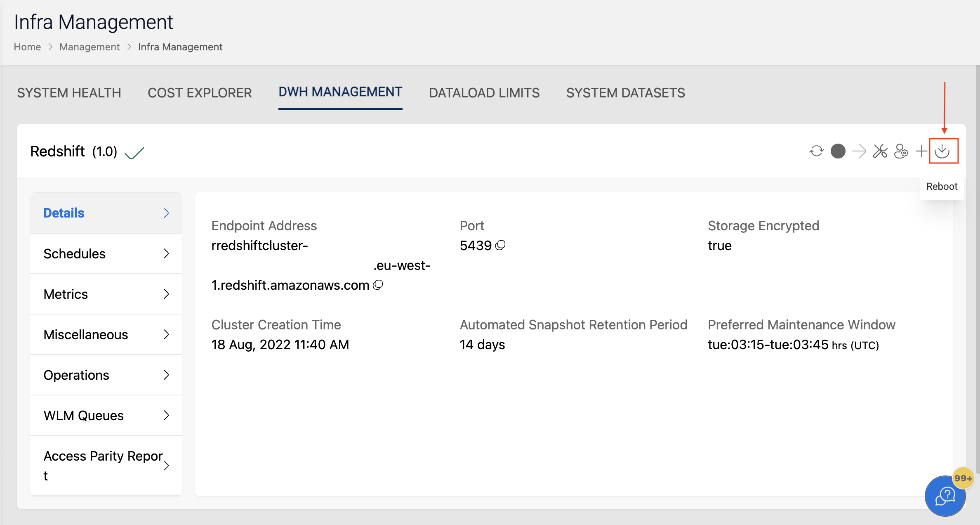Click the Storage Encrypted label
The width and height of the screenshot is (980, 525).
763,226
